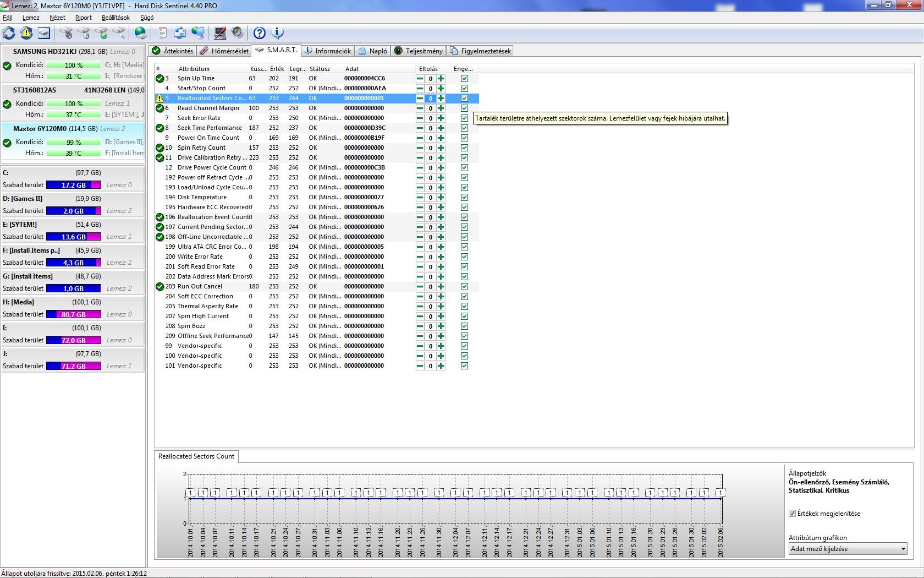
Task: Sort by the Adat column header
Action: pyautogui.click(x=380, y=69)
